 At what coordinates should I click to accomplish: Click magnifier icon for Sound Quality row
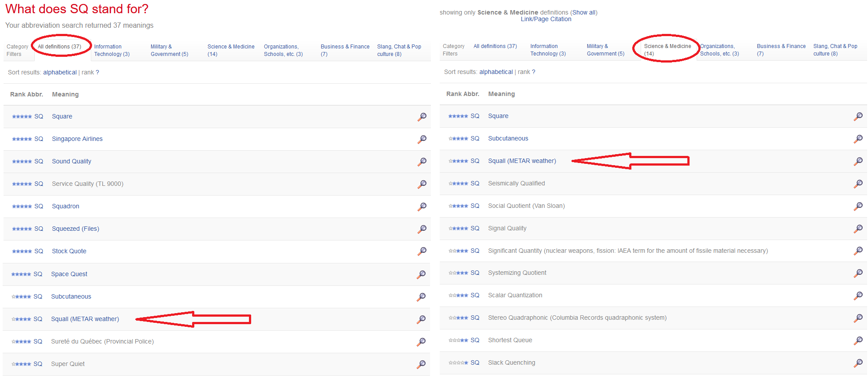click(x=422, y=162)
